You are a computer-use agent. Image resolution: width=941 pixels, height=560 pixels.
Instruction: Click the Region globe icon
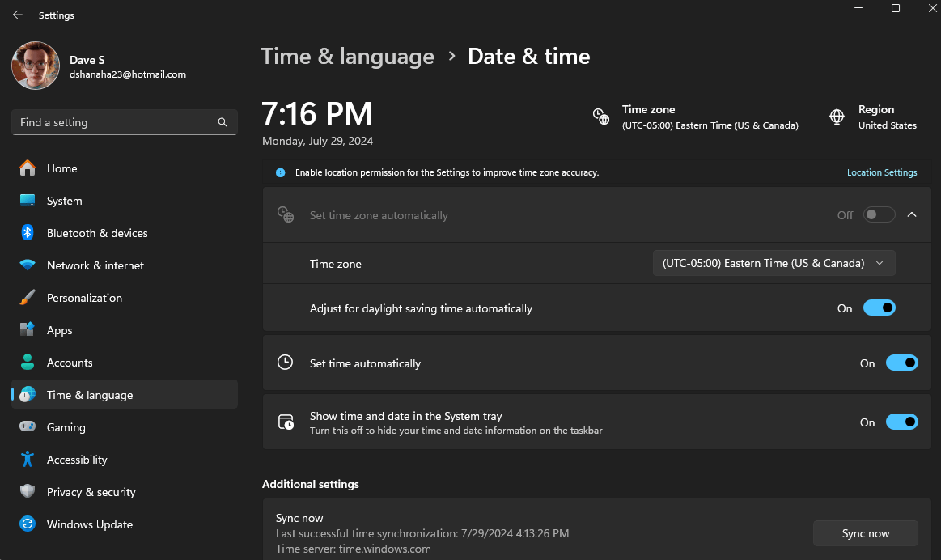tap(837, 116)
